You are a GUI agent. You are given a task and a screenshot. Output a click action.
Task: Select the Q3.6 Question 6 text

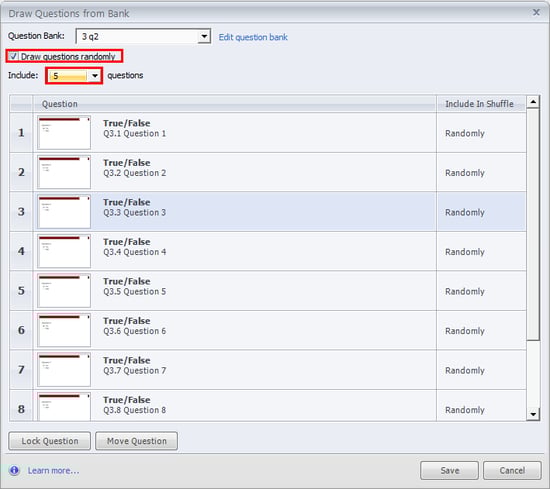pos(135,331)
